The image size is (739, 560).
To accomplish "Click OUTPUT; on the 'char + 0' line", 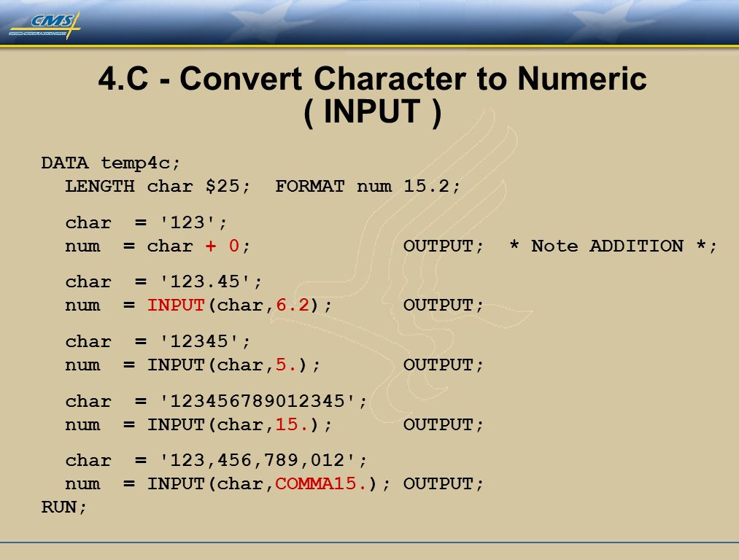I will click(x=444, y=246).
